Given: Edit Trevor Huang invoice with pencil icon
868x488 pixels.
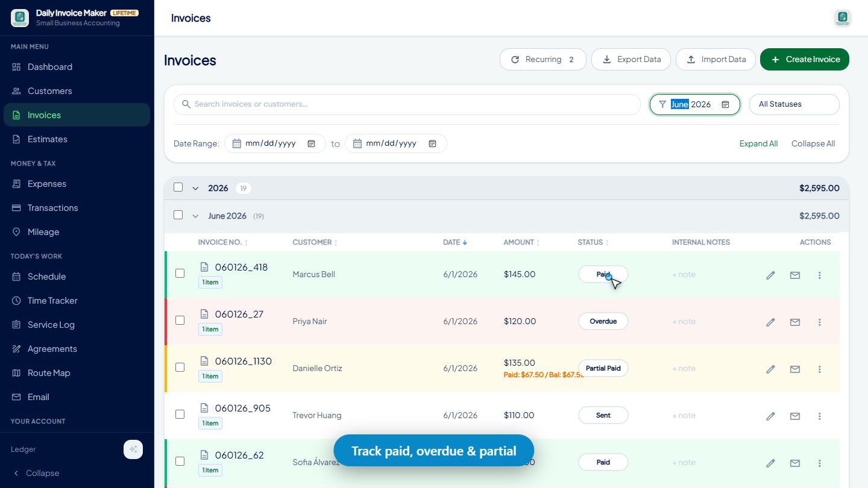Looking at the screenshot, I should pos(770,416).
